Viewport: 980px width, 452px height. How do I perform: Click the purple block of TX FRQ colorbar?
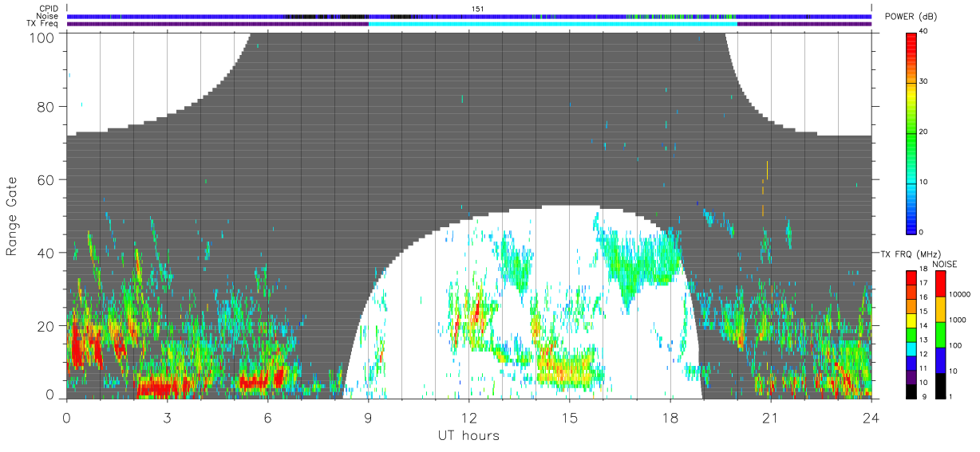tap(911, 376)
